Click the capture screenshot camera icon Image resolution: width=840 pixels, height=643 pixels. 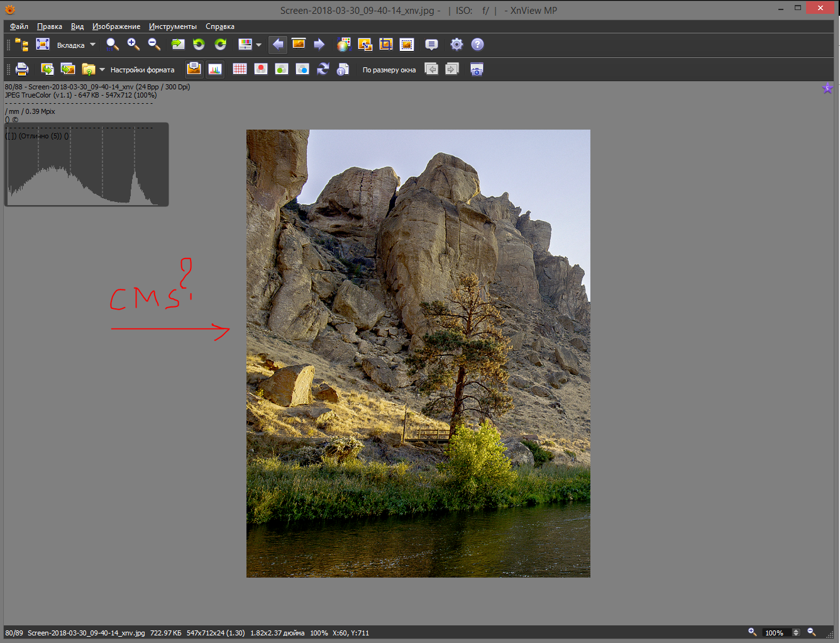point(477,69)
